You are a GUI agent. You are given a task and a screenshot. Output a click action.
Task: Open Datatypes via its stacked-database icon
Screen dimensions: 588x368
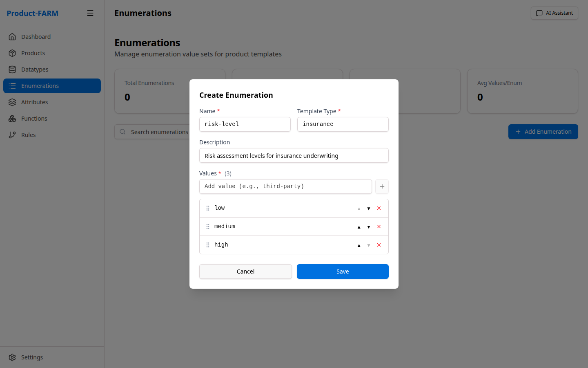click(13, 69)
